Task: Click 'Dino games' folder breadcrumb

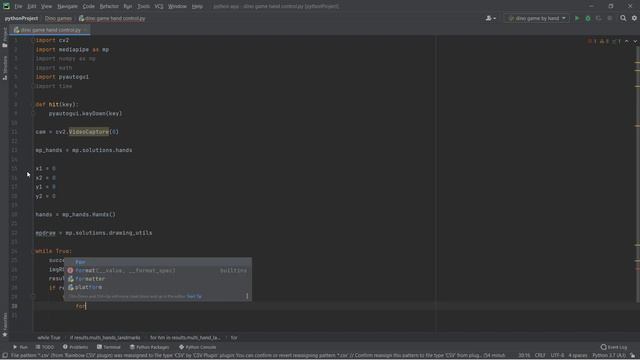Action: [x=58, y=18]
